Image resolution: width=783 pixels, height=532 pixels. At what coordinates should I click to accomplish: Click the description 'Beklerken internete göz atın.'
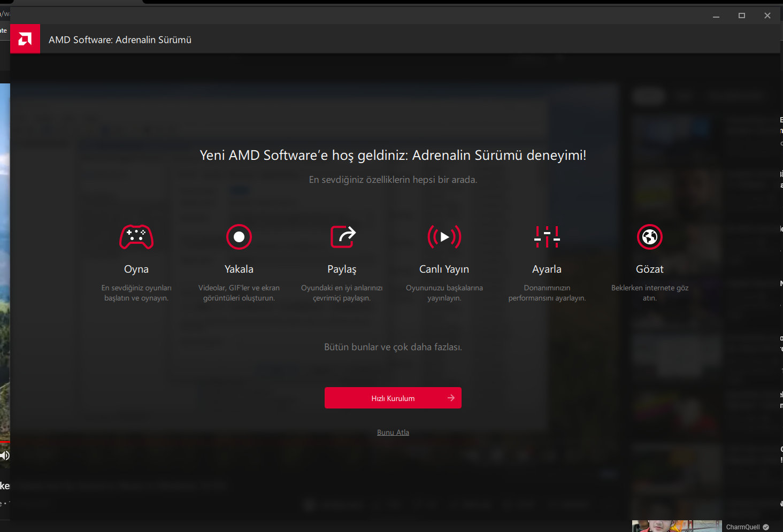(650, 293)
